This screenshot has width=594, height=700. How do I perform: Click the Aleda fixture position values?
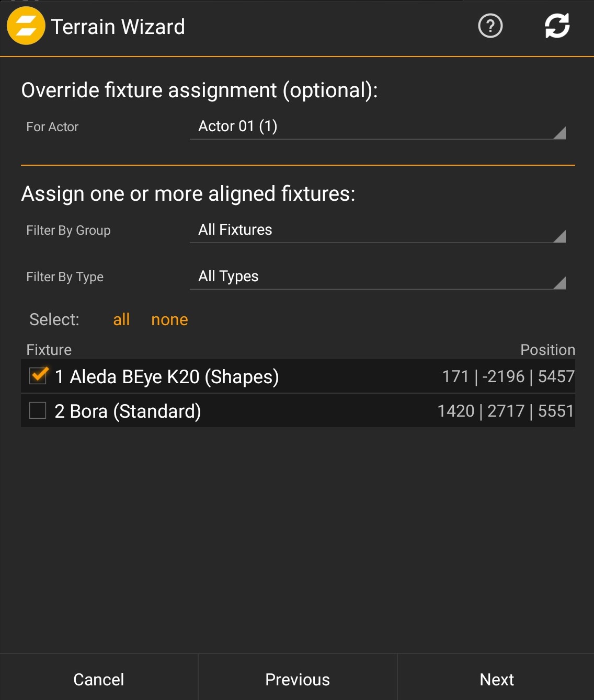(508, 376)
